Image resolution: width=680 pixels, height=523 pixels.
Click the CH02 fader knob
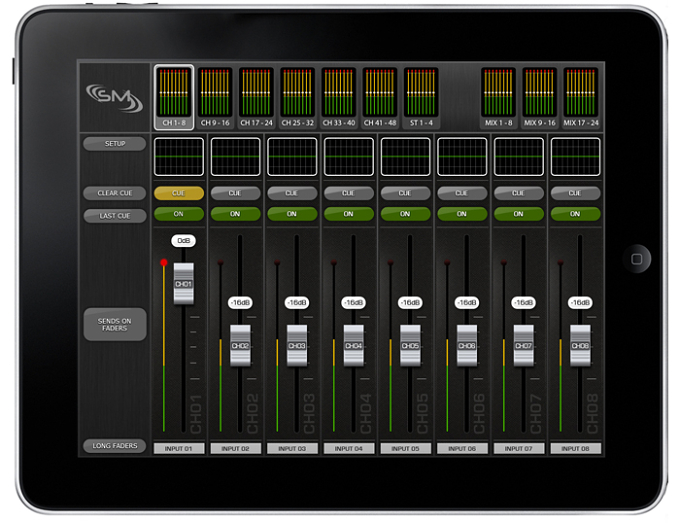coord(240,346)
